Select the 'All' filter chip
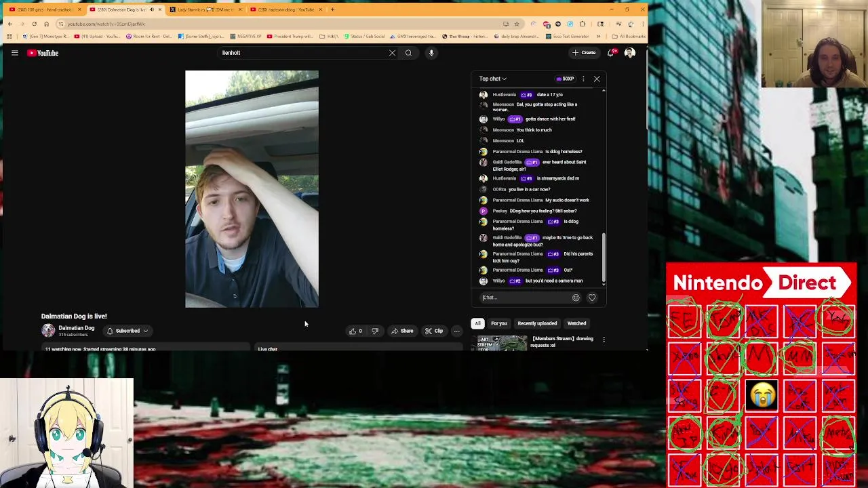This screenshot has height=488, width=868. (x=477, y=323)
